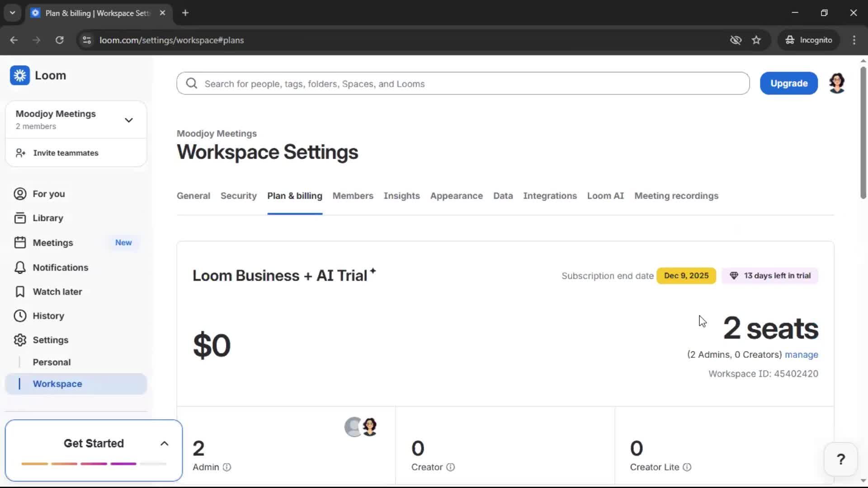Click the History clock icon
The width and height of the screenshot is (868, 488).
point(20,316)
